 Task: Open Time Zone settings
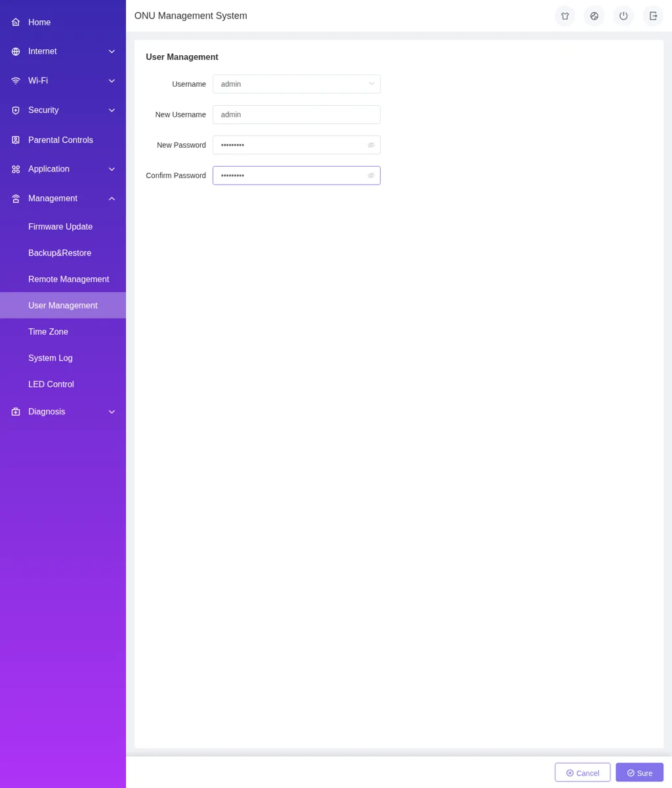point(63,332)
